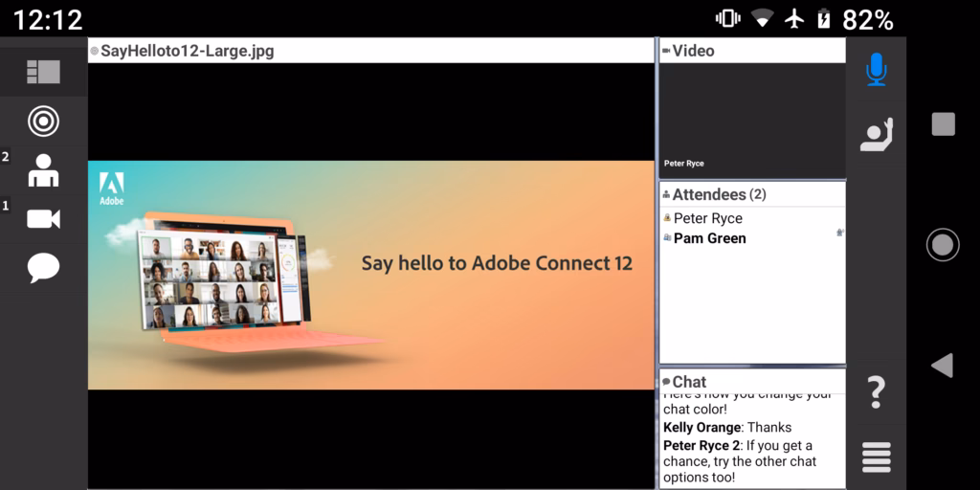Open the question mark help icon
The height and width of the screenshot is (490, 980).
pos(877,392)
